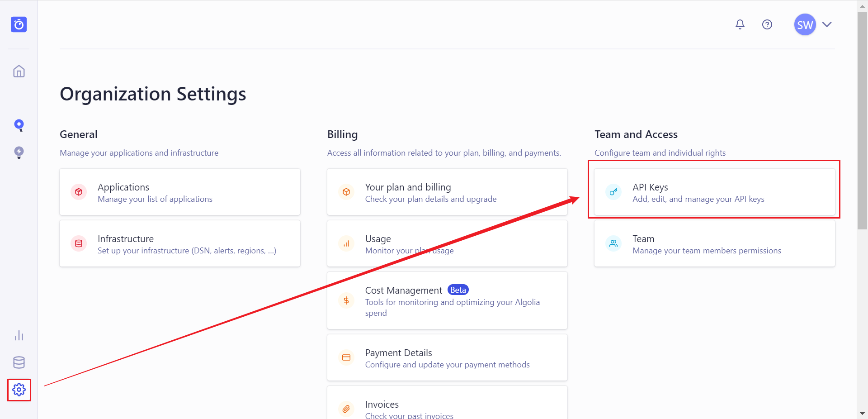Click the Algolia logo in sidebar

tap(19, 24)
